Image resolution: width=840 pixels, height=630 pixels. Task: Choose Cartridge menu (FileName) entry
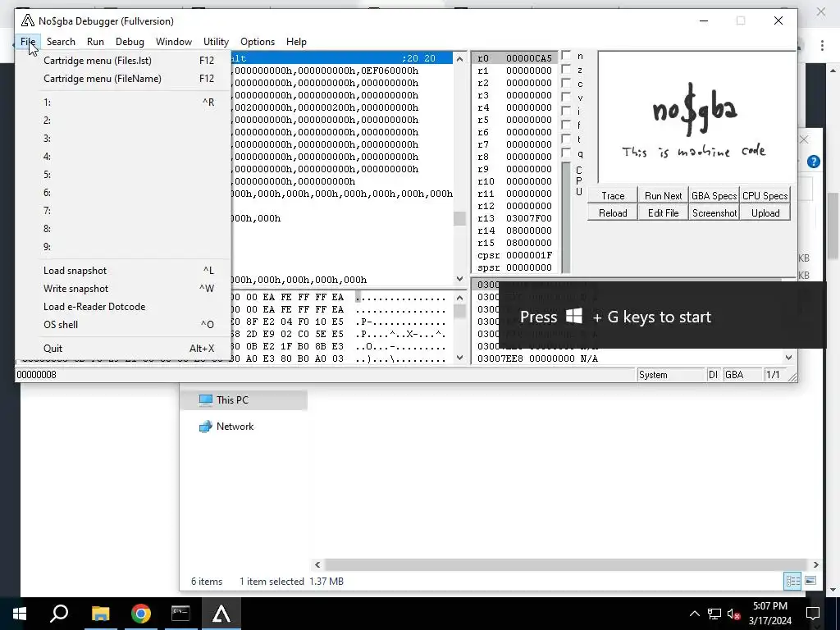(124, 79)
